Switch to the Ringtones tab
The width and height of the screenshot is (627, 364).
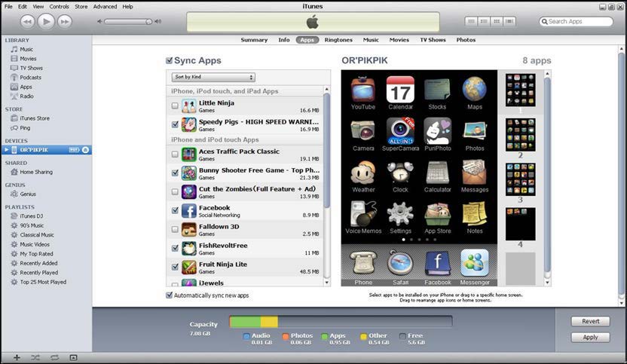pos(338,40)
